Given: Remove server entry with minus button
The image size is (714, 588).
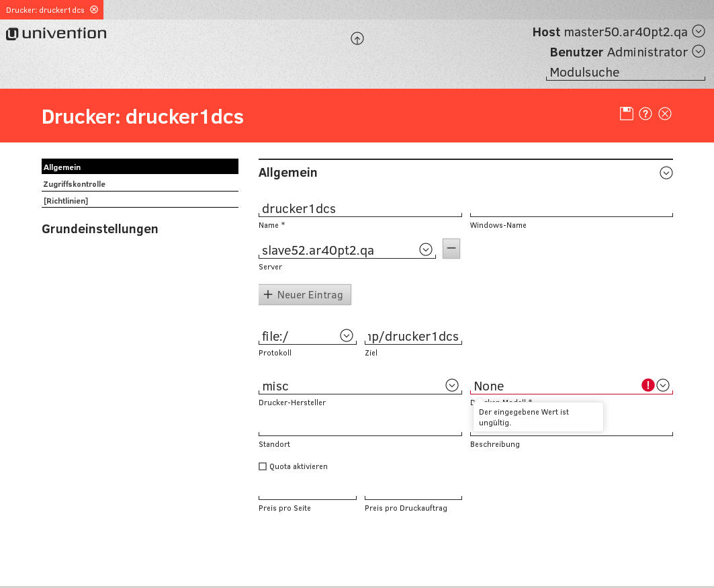Looking at the screenshot, I should point(451,249).
